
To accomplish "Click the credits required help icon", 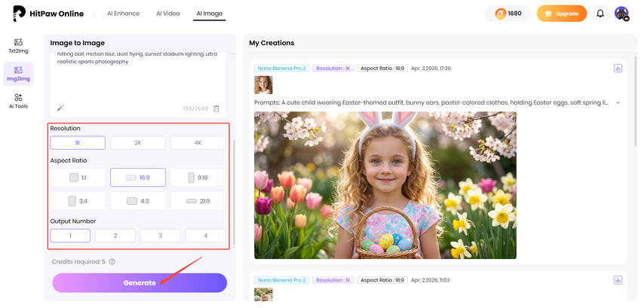I will pos(112,261).
